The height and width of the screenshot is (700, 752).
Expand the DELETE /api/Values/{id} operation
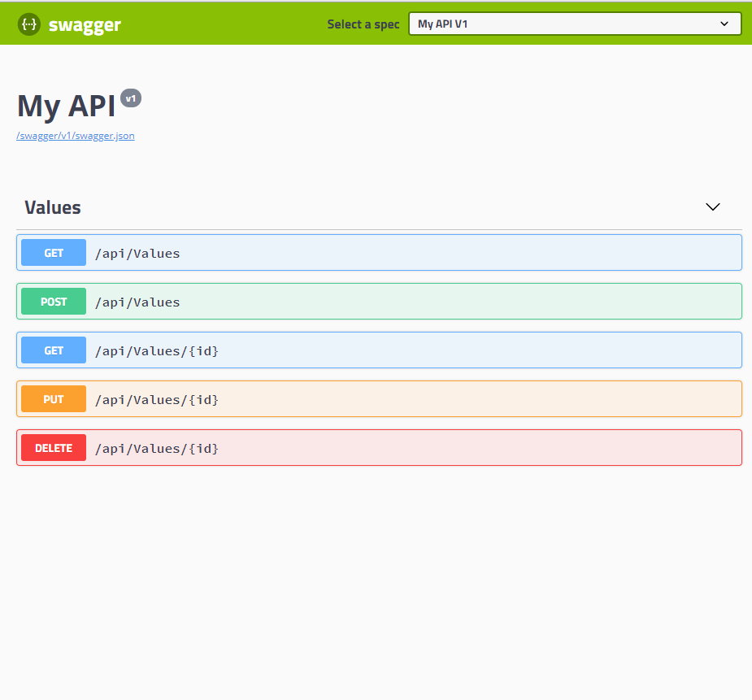click(379, 448)
